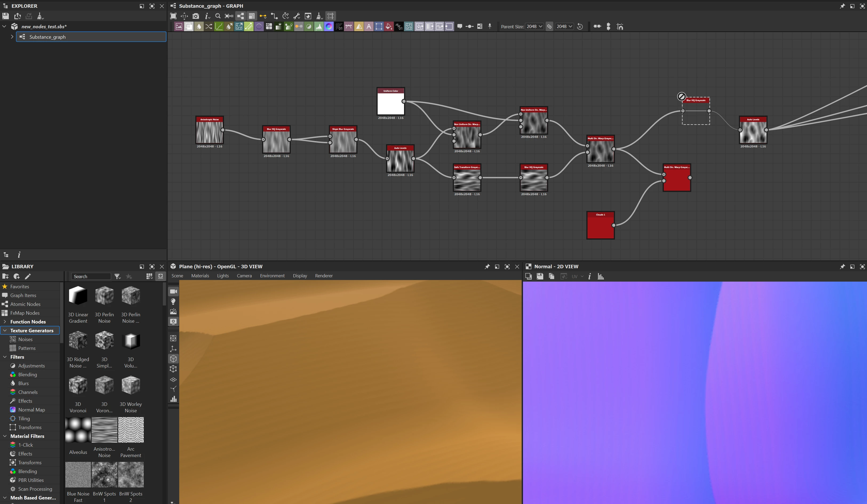Click the graph screenshot camera icon

tap(195, 16)
